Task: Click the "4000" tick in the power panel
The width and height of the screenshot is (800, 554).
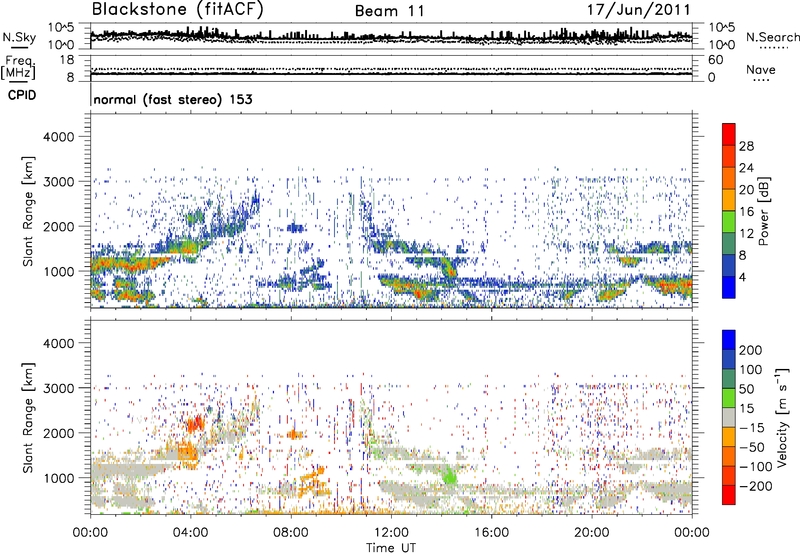Action: [58, 137]
